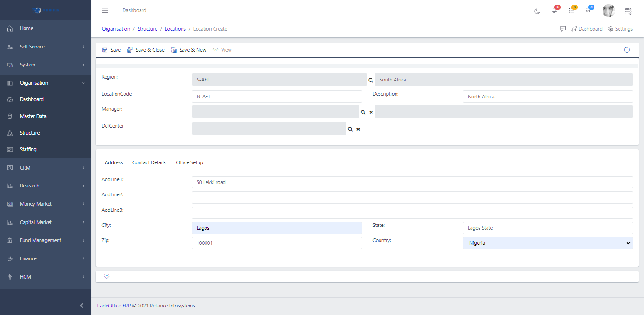The image size is (644, 315).
Task: Toggle dark mode moon icon
Action: tap(537, 11)
